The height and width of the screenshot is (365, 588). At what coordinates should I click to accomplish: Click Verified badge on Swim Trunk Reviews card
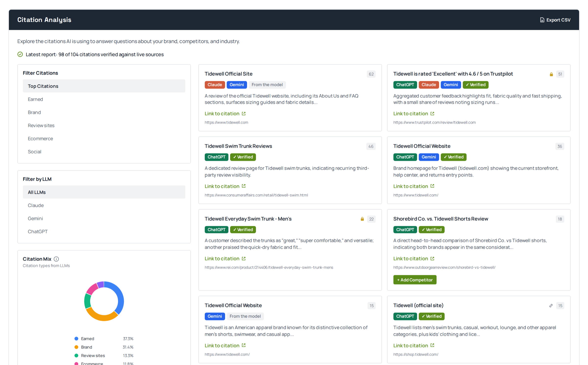(243, 157)
